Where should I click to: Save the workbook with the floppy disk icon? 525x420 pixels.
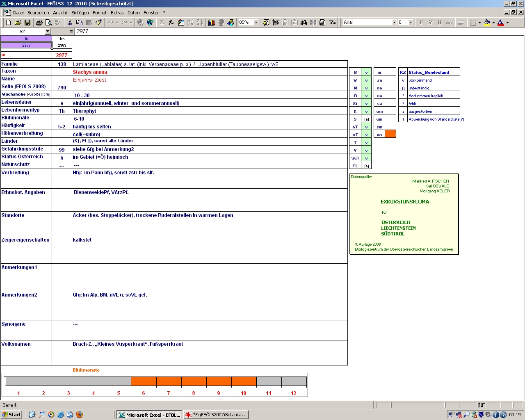tap(27, 23)
